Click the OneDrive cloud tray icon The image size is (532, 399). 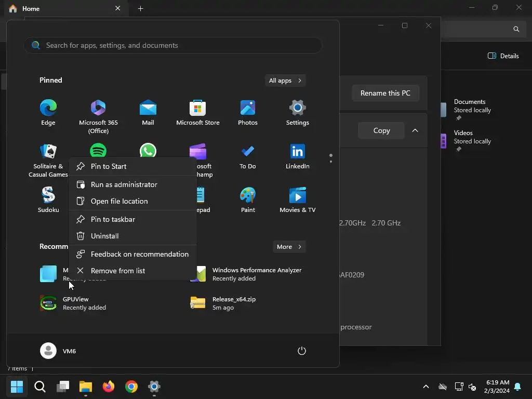click(x=443, y=387)
